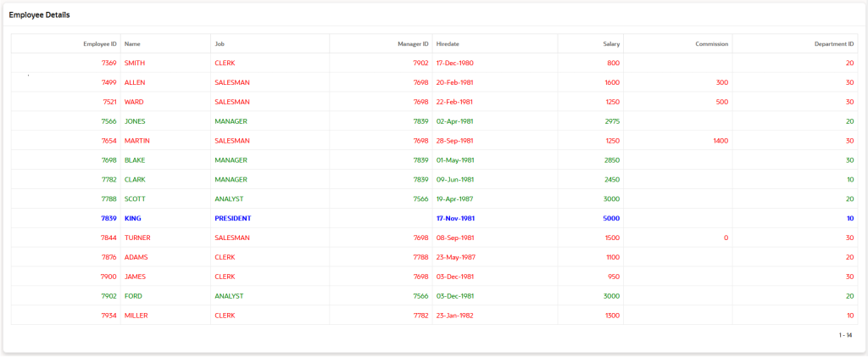Click the Employee ID column header
This screenshot has width=868, height=358.
pos(99,43)
